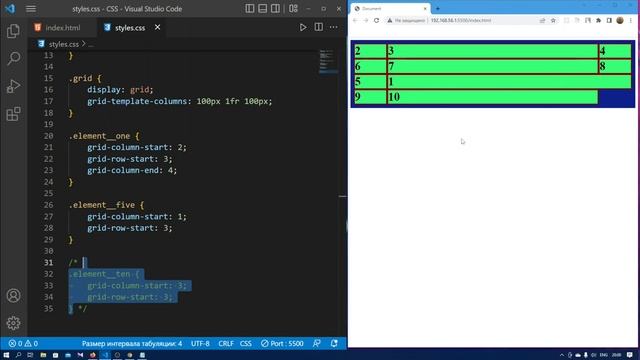Change the tab size indentation setting in status bar

132,344
